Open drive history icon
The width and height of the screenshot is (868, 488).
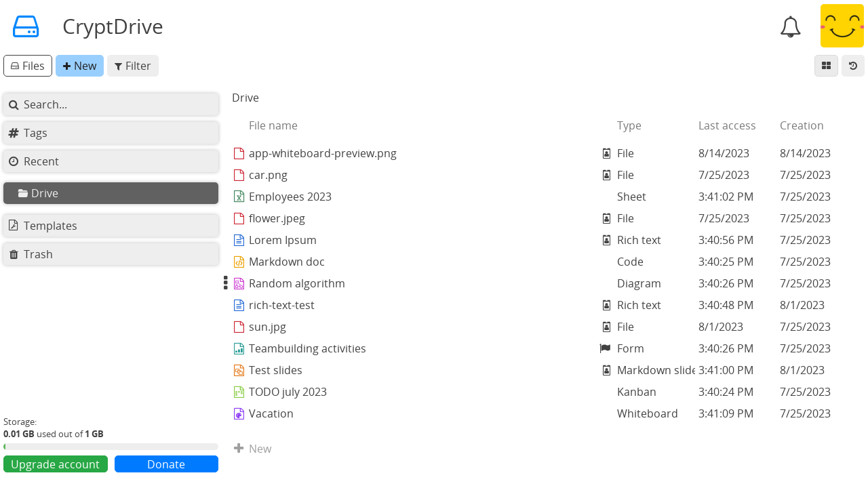853,66
